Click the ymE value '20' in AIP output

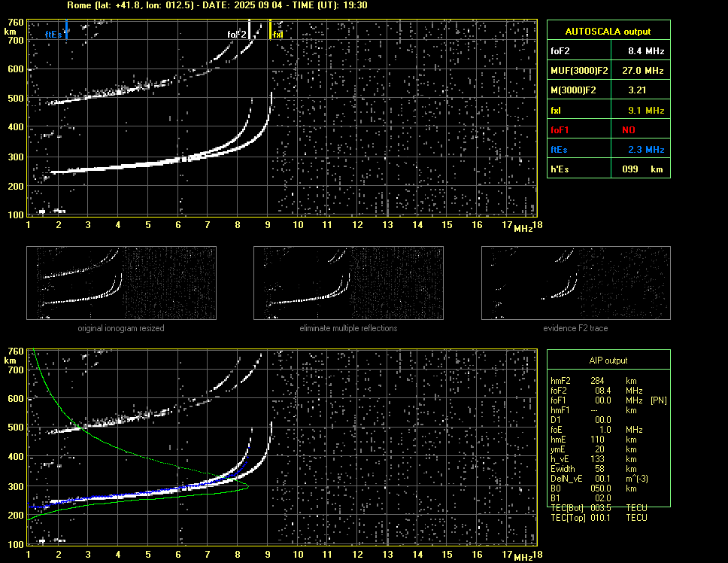[600, 449]
